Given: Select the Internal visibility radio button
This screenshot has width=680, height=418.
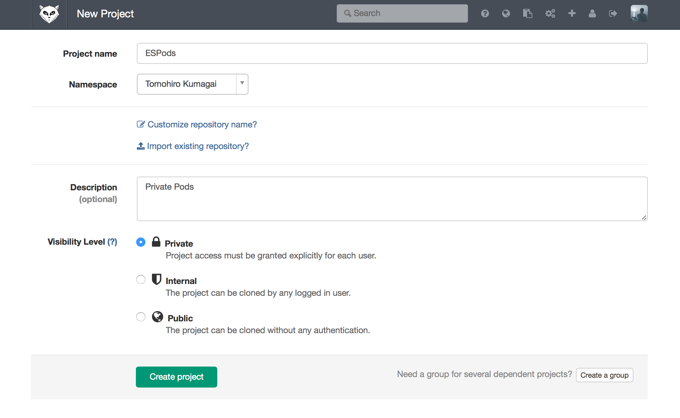Looking at the screenshot, I should 141,279.
